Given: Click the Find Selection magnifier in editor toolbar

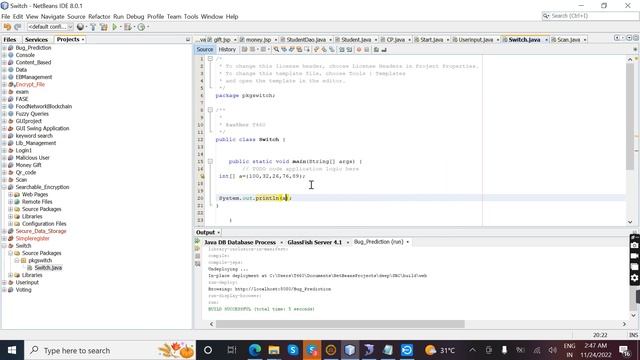Looking at the screenshot, I should [x=276, y=49].
